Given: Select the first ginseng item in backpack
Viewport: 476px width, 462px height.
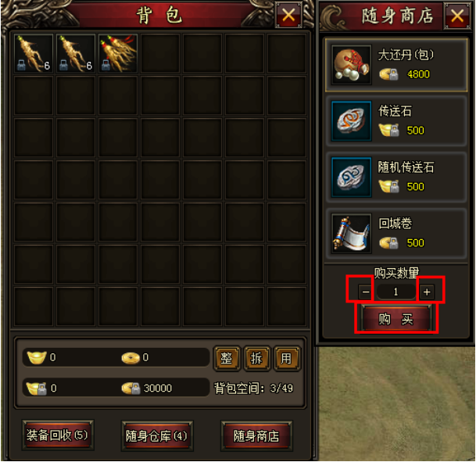Looking at the screenshot, I should click(x=34, y=53).
